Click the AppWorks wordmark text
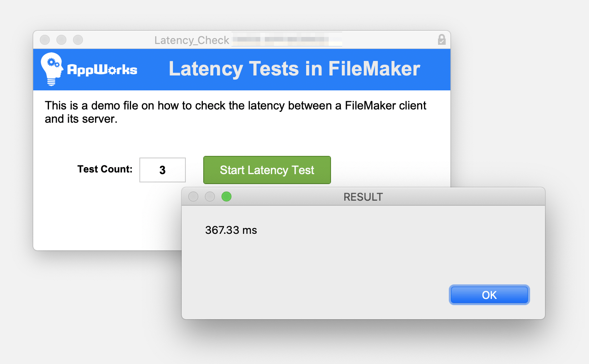 pos(102,70)
